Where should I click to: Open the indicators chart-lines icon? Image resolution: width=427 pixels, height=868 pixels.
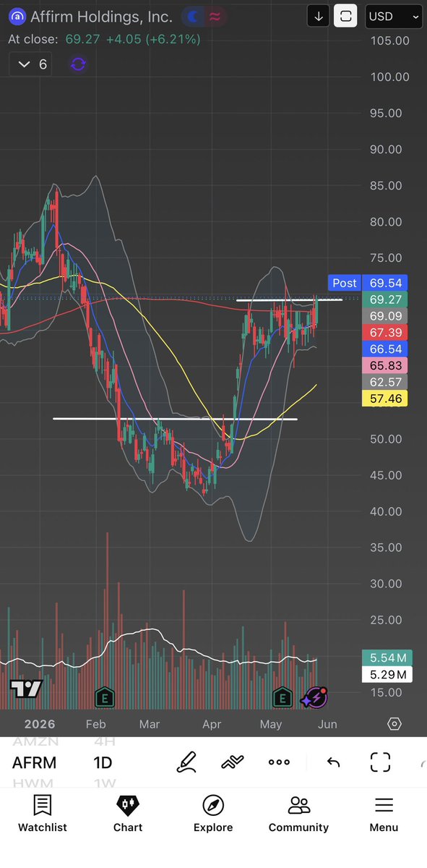pyautogui.click(x=233, y=762)
